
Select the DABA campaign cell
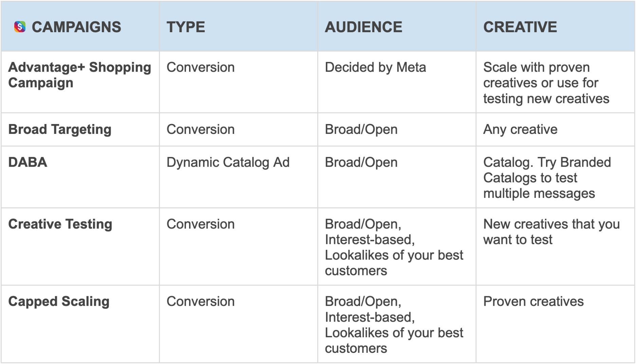point(28,162)
